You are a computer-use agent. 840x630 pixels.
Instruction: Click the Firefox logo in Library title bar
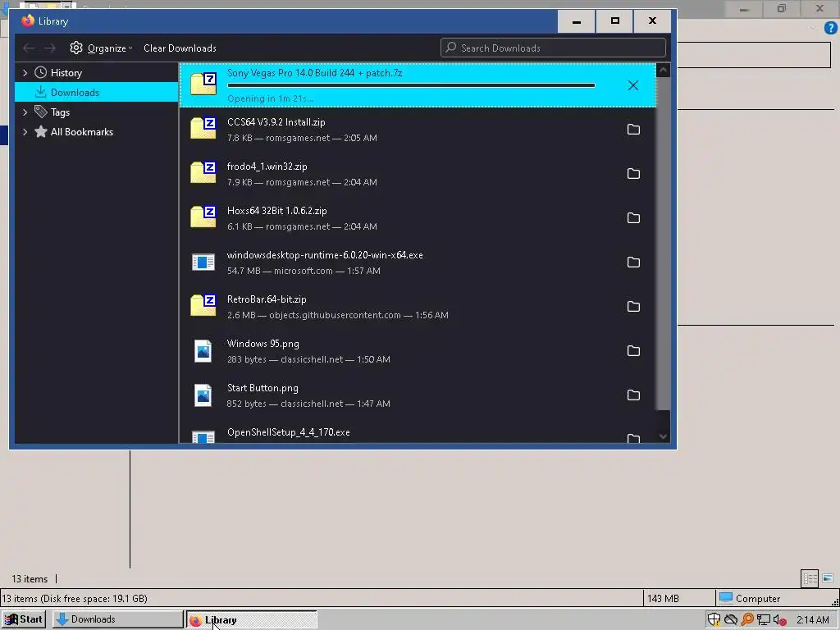point(28,21)
